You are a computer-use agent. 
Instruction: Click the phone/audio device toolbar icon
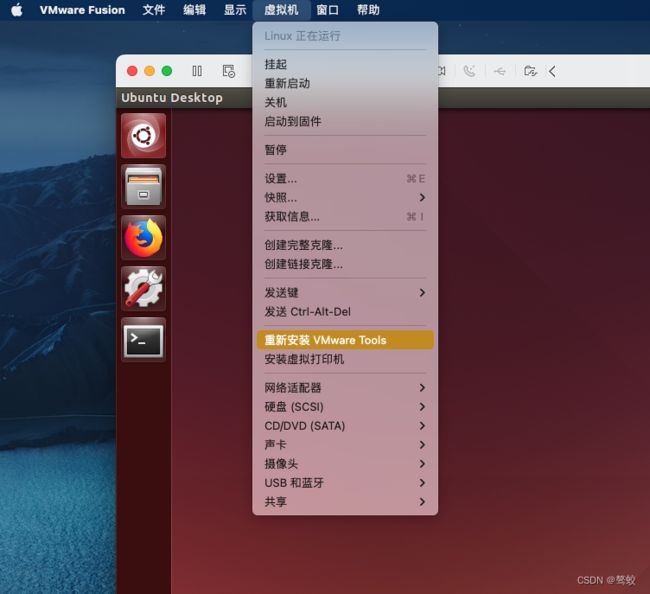[469, 71]
